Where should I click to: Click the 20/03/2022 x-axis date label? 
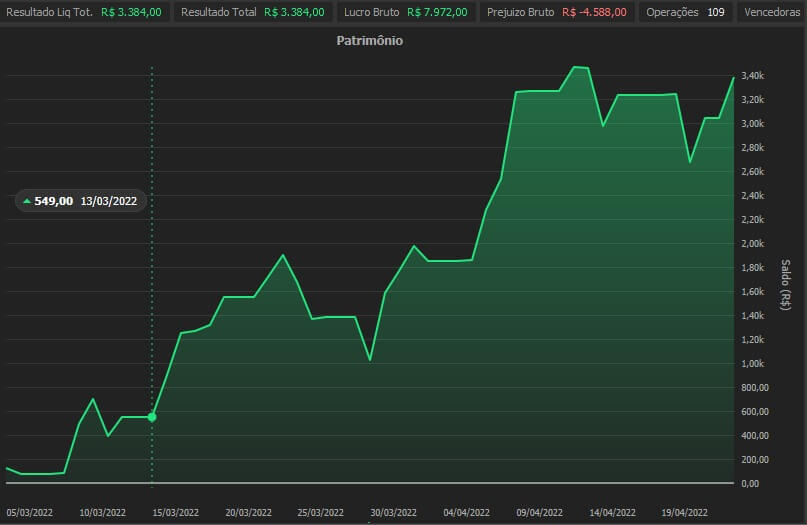248,512
